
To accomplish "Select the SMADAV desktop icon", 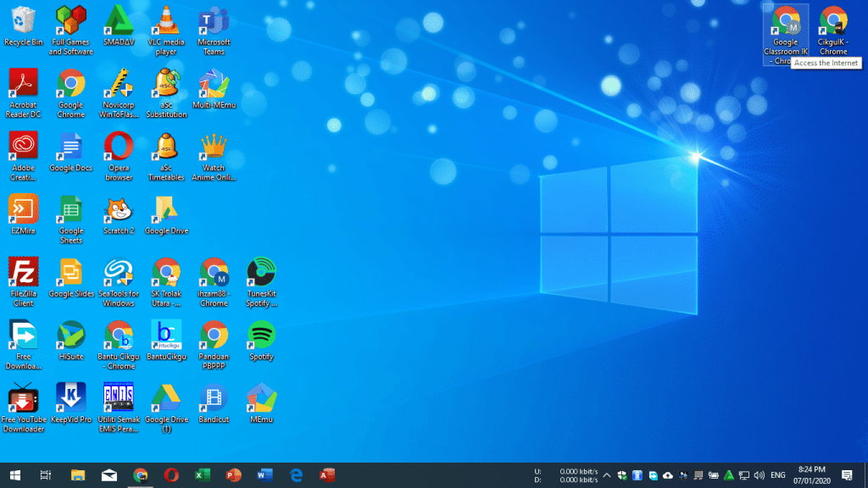I will 119,26.
